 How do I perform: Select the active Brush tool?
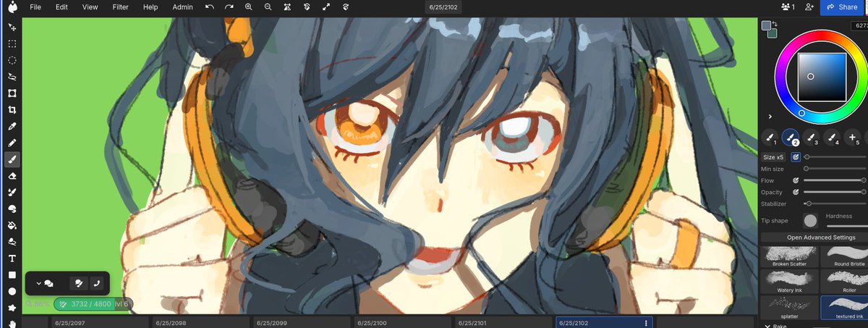(12, 159)
